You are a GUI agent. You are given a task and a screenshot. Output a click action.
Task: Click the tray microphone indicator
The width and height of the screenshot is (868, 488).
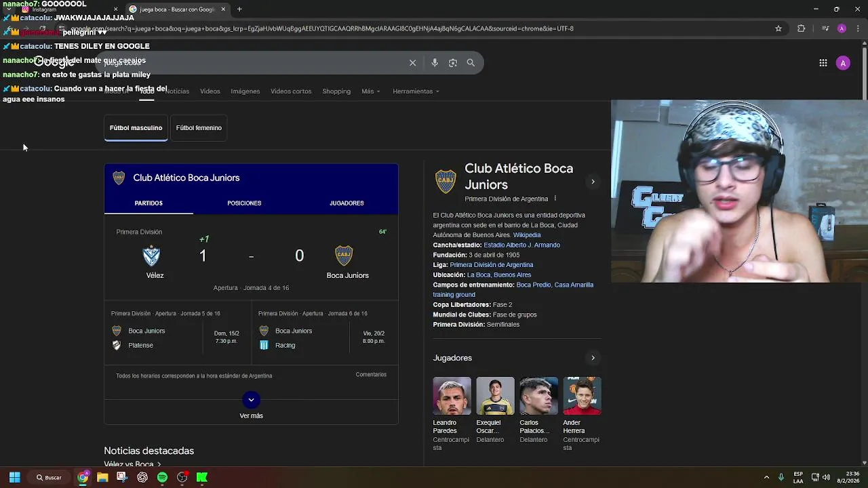(782, 477)
